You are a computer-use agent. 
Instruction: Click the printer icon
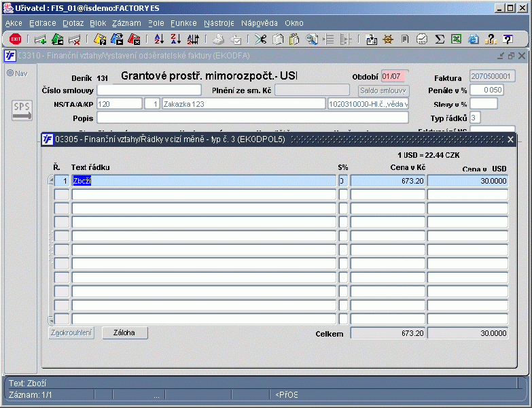click(x=219, y=39)
